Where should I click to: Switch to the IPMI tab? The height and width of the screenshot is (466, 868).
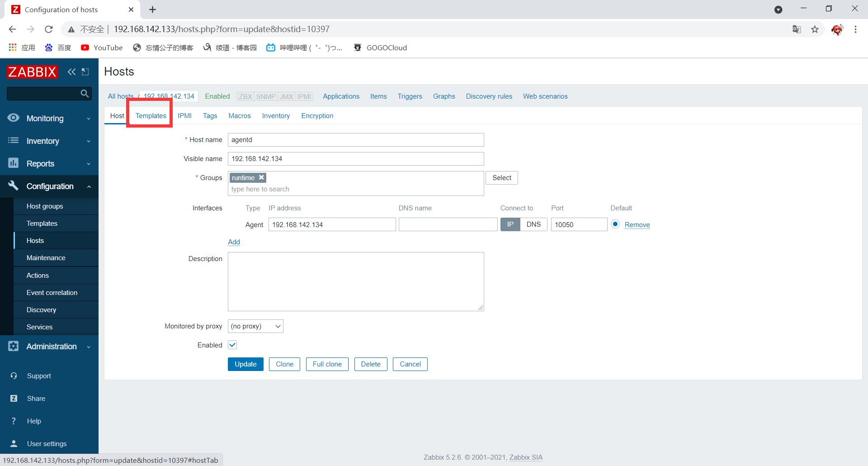pos(184,116)
